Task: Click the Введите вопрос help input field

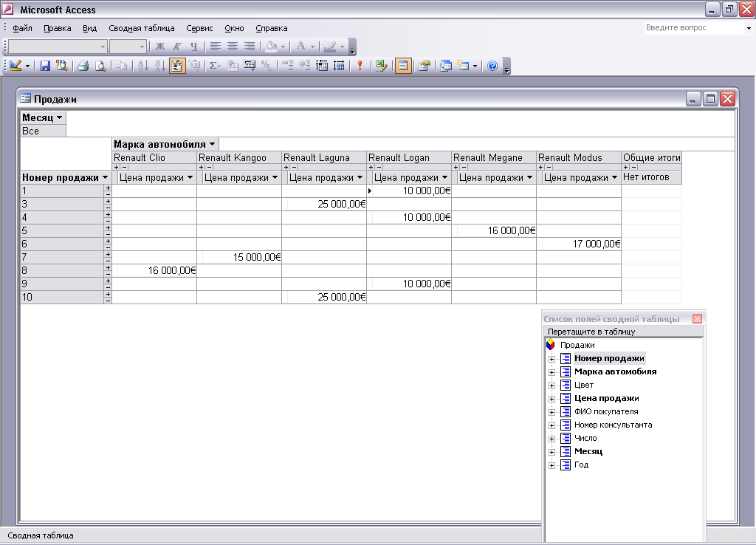Action: (x=694, y=27)
